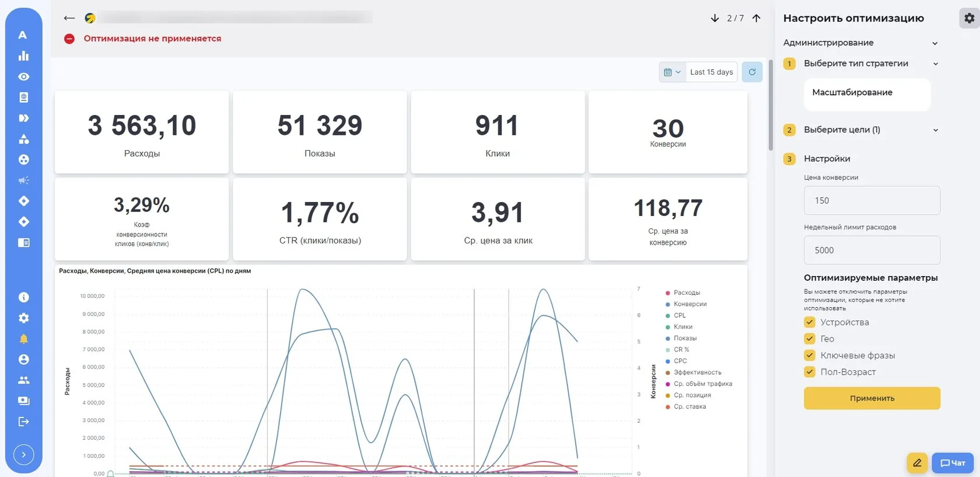Toggle the Гео checkbox
Screen dimensions: 980x477
coord(810,339)
